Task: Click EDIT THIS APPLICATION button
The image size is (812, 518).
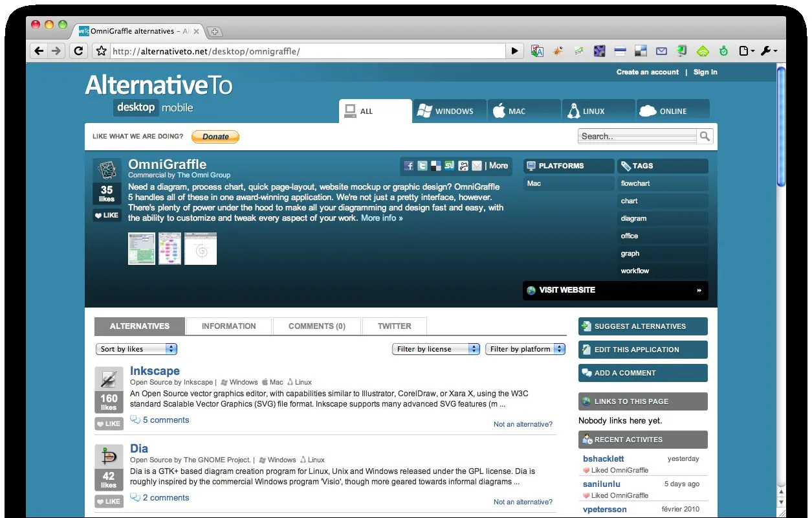Action: click(x=643, y=350)
